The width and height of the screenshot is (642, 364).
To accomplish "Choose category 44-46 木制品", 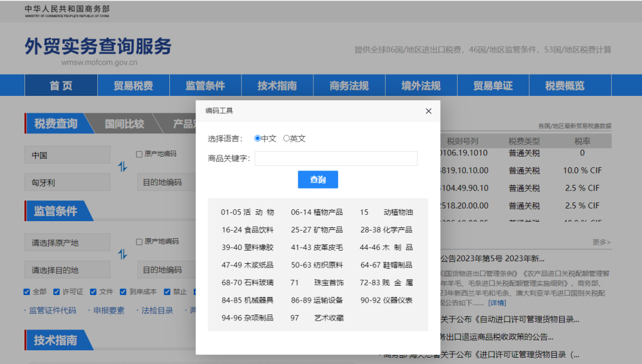I will (x=386, y=247).
